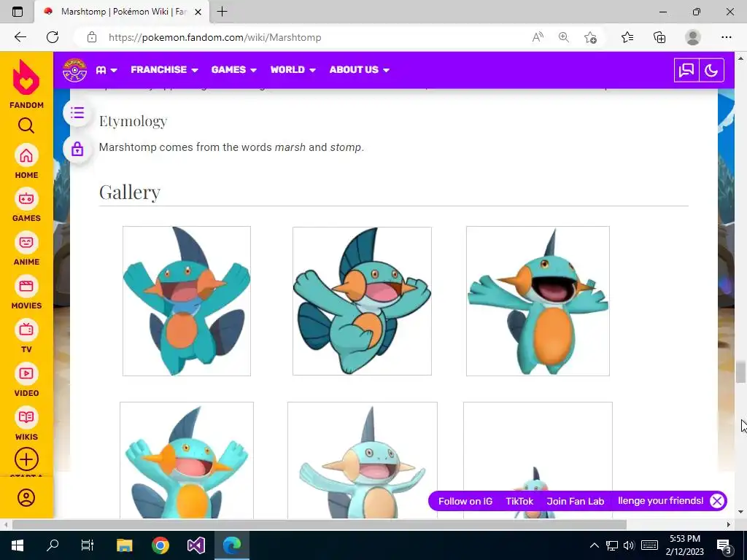
Task: Open bottom-row first Marshtomp thumbnail
Action: click(x=187, y=460)
